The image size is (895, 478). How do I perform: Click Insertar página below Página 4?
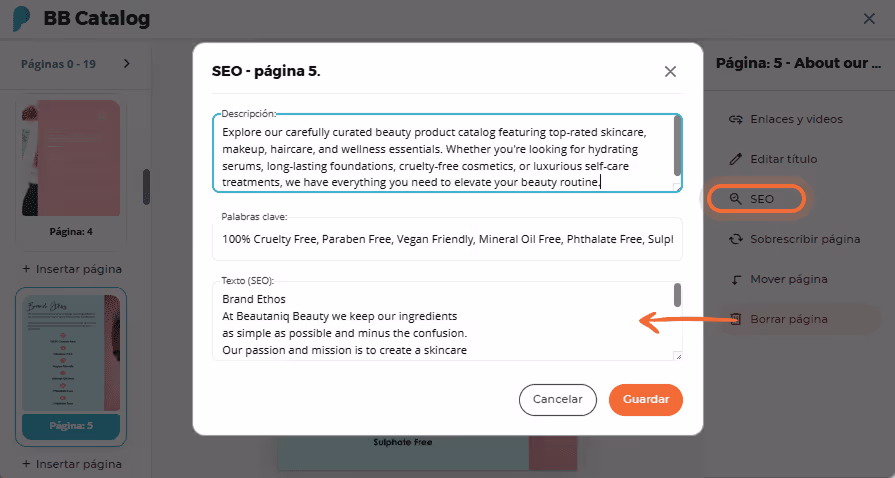(72, 269)
